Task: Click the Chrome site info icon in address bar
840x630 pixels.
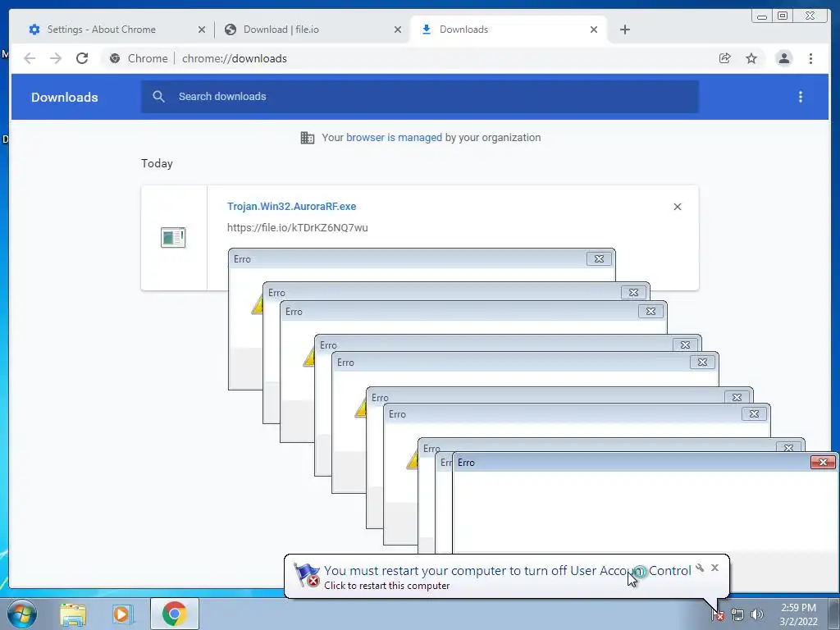Action: tap(115, 58)
